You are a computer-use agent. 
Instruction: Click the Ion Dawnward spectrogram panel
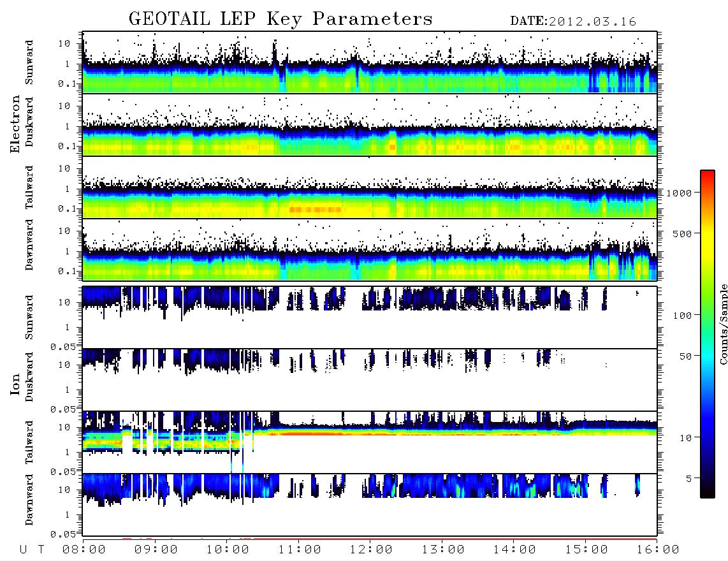370,505
